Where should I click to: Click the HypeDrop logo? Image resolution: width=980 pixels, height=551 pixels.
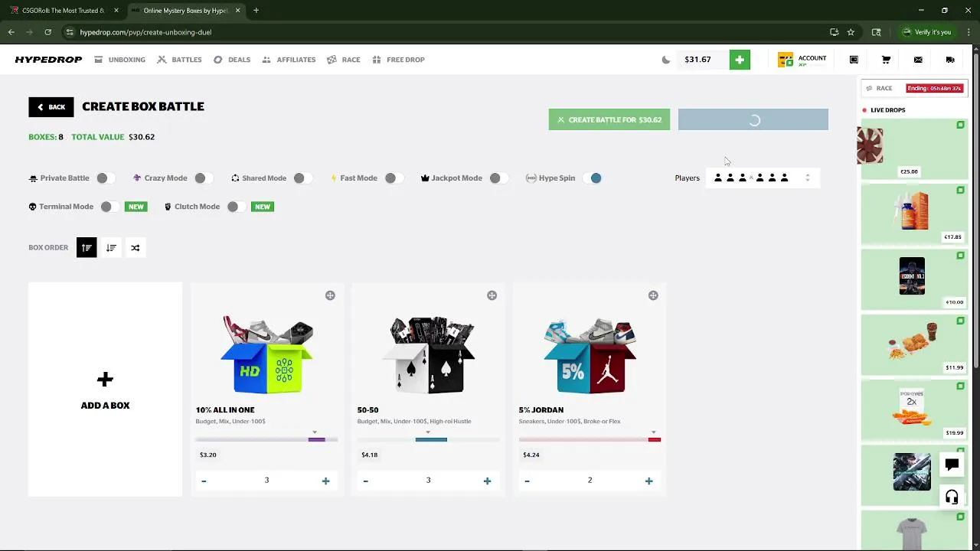point(48,60)
